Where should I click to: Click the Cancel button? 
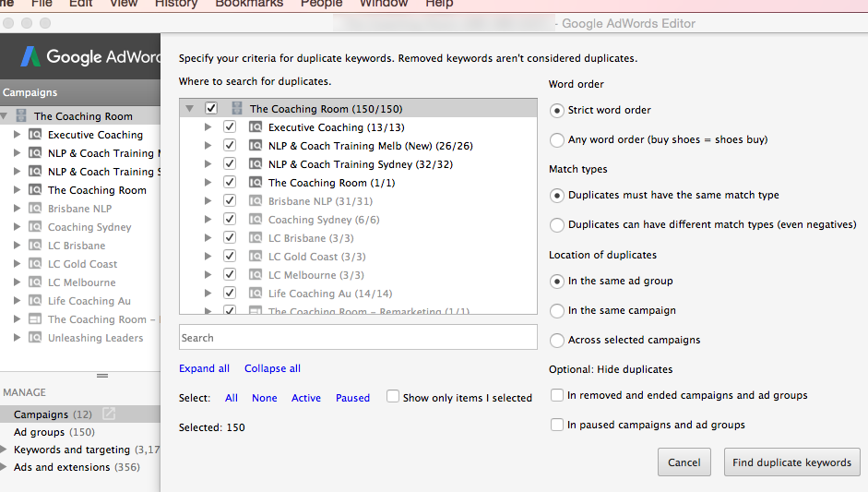coord(684,462)
